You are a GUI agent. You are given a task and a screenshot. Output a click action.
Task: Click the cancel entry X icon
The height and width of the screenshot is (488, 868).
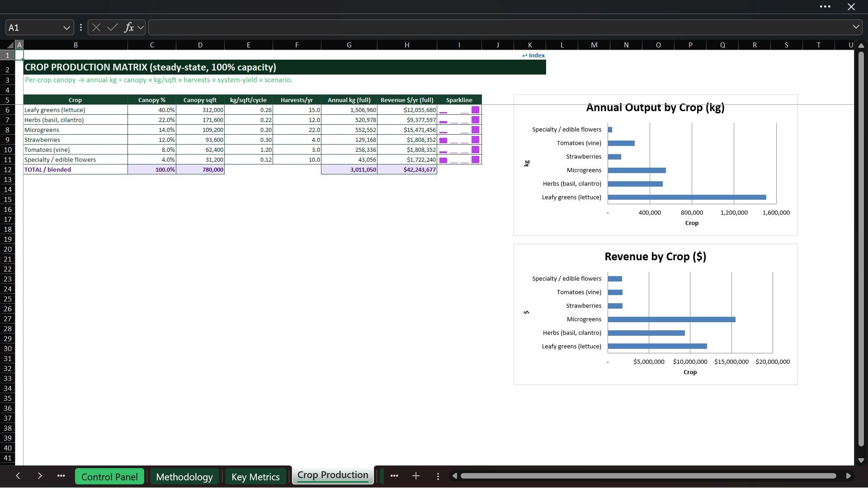(96, 28)
